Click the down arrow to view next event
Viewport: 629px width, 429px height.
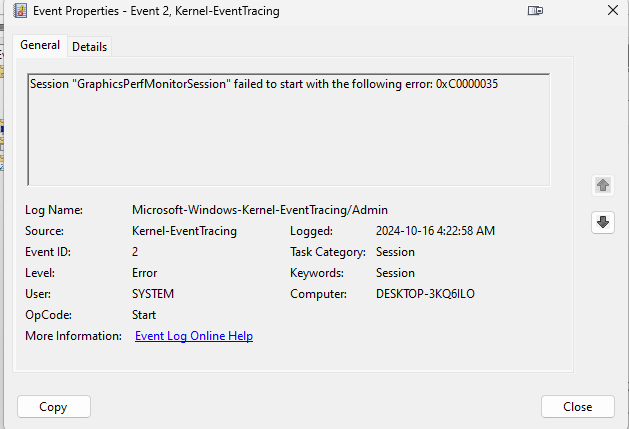click(x=603, y=222)
